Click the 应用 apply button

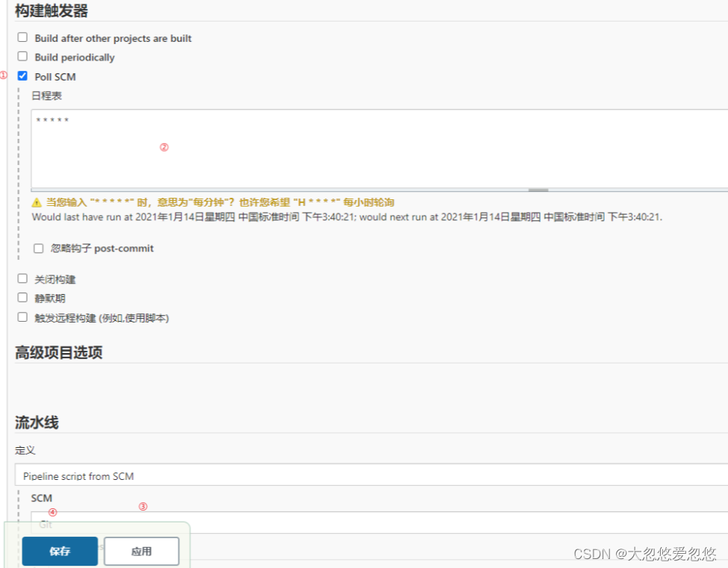point(142,552)
